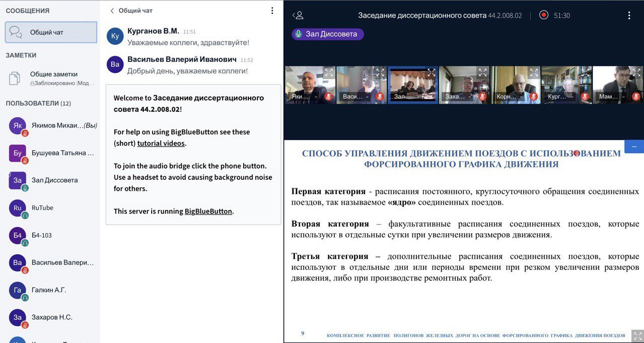Open dropdown for the Кург… webcam name

(572, 97)
